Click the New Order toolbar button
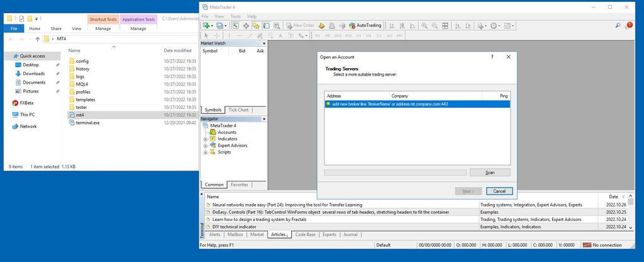Screen dimensions: 644x262 coord(300,25)
